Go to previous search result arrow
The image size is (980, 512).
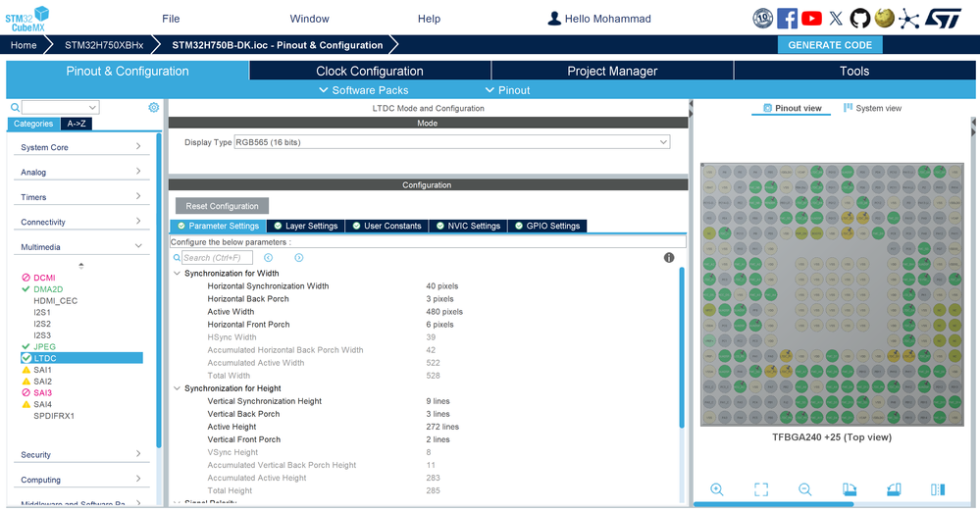tap(268, 258)
